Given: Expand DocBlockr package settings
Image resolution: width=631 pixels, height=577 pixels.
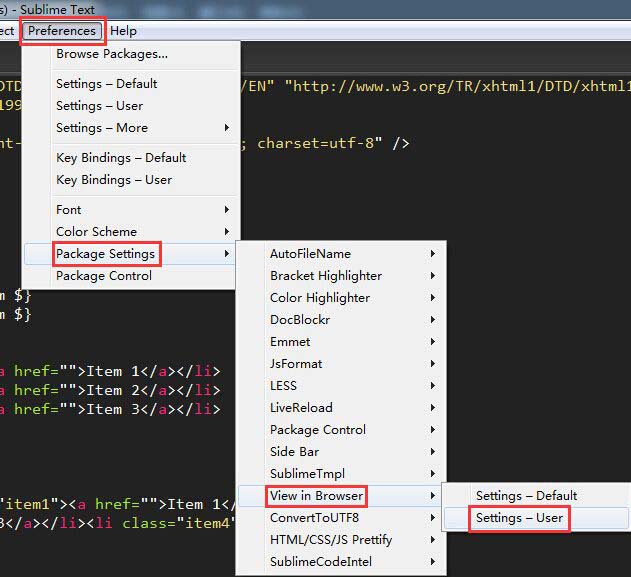Looking at the screenshot, I should 341,320.
